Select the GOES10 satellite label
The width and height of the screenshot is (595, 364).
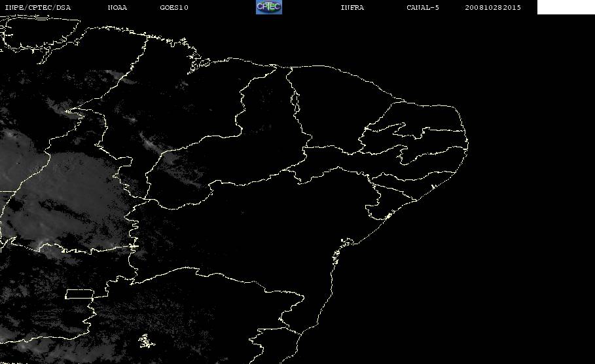[174, 7]
